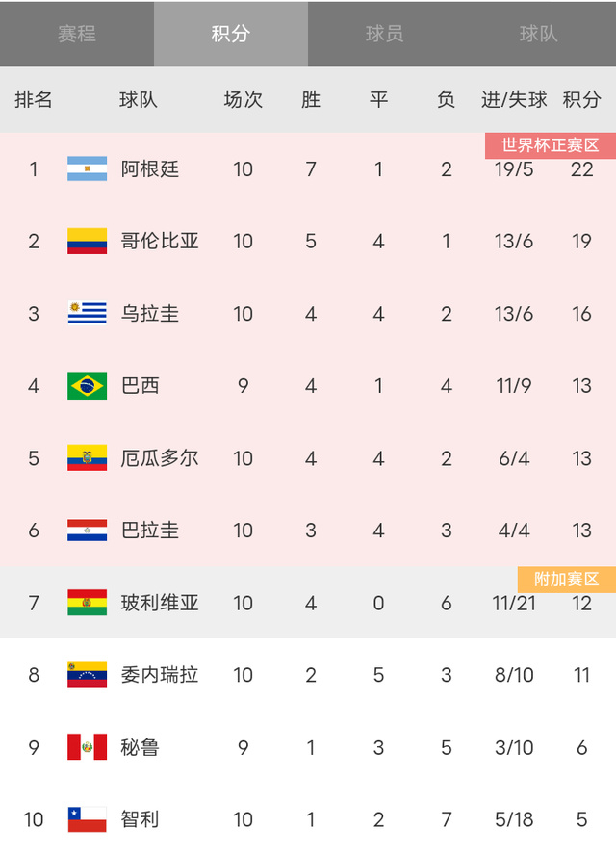Open the 球队 tab
The image size is (616, 854).
pos(538,32)
